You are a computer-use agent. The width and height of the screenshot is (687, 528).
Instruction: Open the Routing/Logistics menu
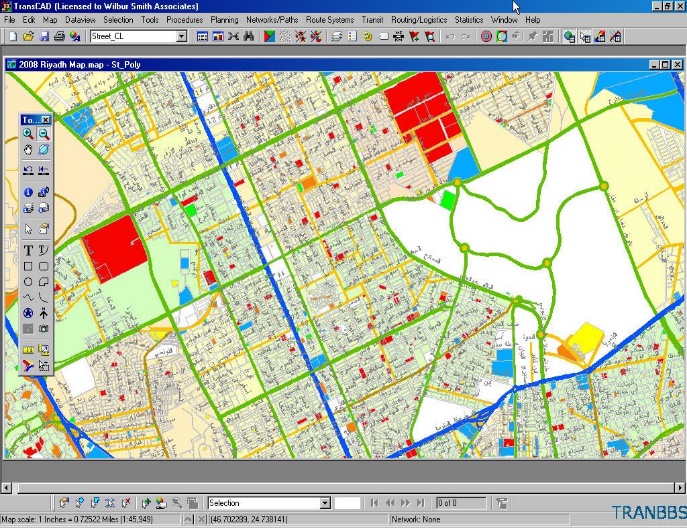[420, 19]
